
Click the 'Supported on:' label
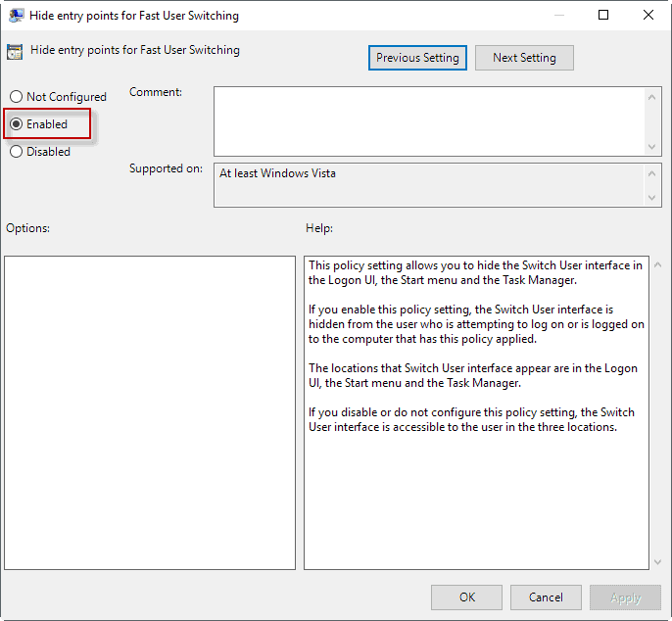tap(166, 168)
